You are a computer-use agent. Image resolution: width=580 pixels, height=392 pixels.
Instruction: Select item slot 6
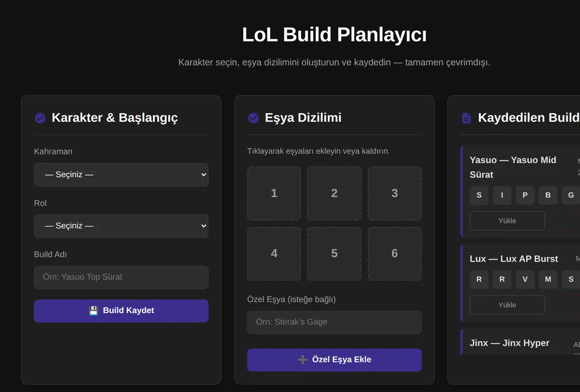[395, 254]
